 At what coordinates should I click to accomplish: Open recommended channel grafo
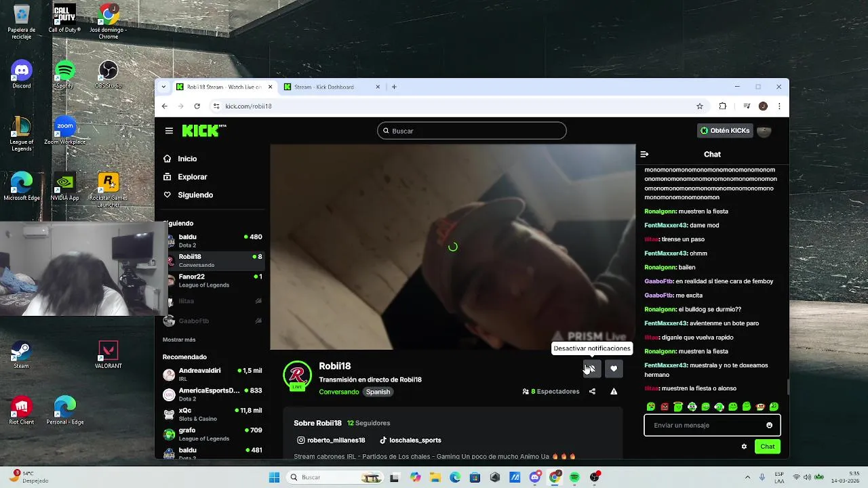(x=213, y=434)
